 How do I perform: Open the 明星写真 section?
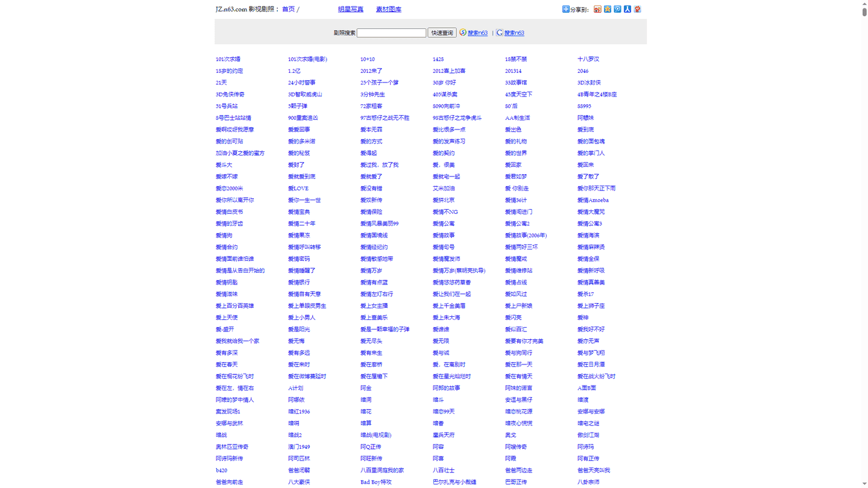(350, 9)
